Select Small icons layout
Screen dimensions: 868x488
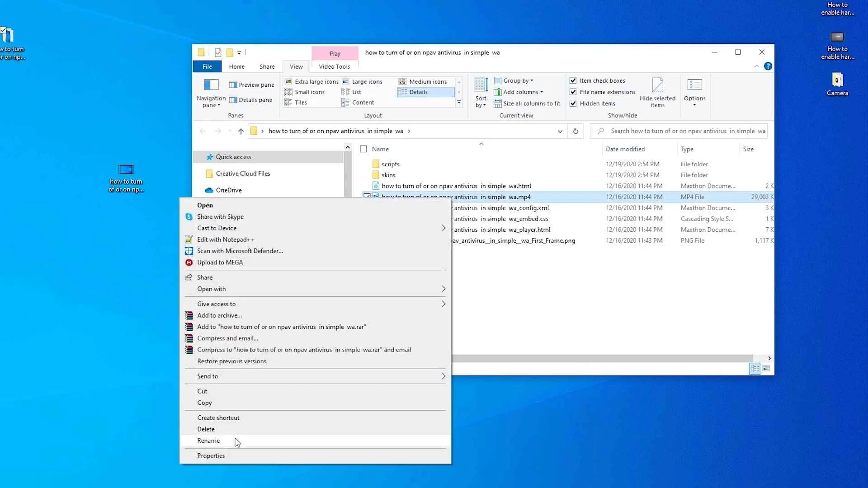pos(304,92)
